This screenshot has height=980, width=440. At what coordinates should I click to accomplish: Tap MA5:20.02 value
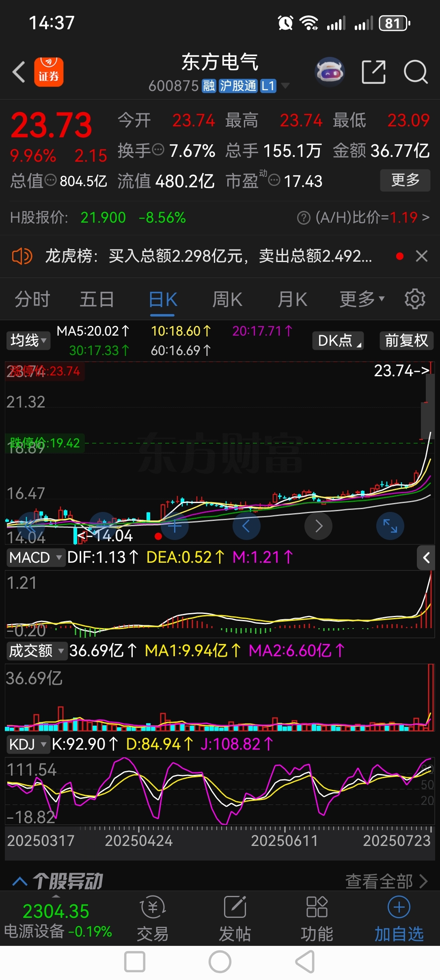[93, 331]
